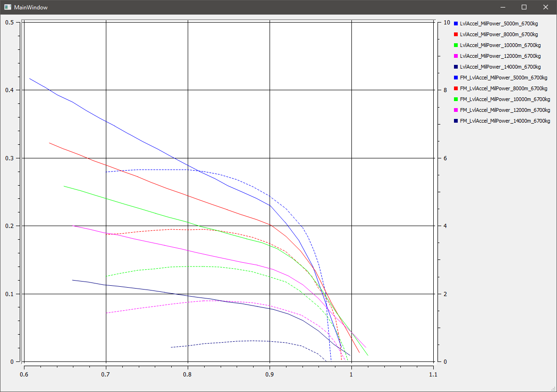Click blue marker of LvlAccel_MilPower_5000m_6700kg legend entry
The width and height of the screenshot is (557, 392).
click(x=456, y=24)
